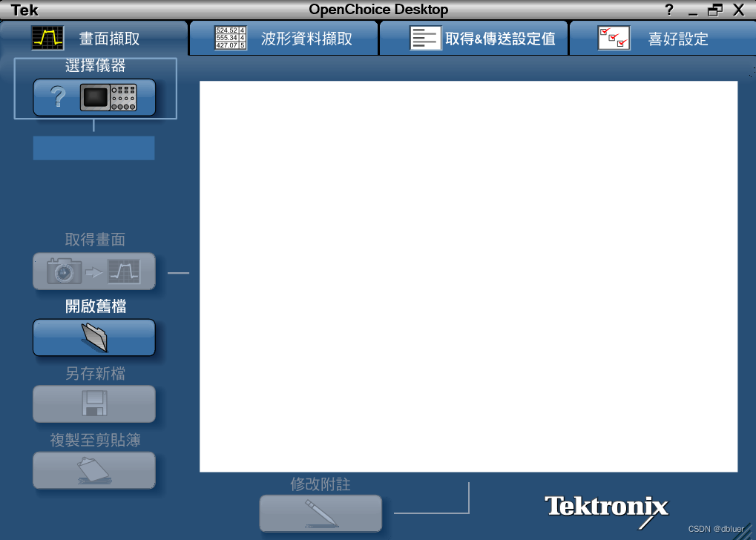Click the 另存新檔 floppy disk button

pyautogui.click(x=94, y=404)
